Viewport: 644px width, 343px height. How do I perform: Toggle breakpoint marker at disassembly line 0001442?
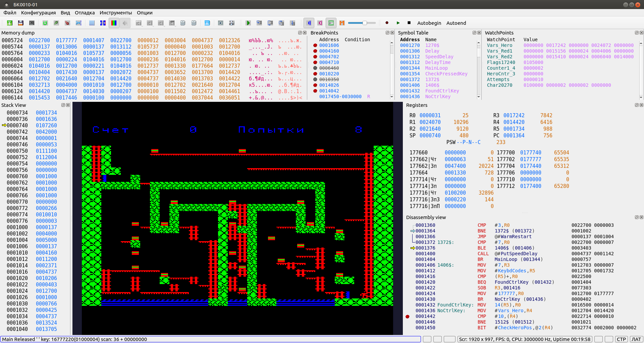tap(408, 317)
